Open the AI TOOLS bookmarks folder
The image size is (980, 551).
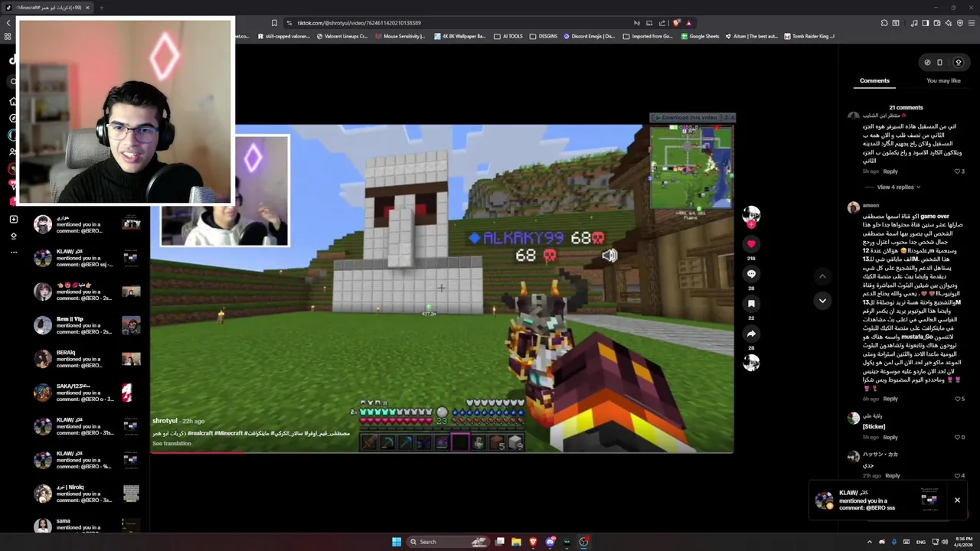click(508, 36)
